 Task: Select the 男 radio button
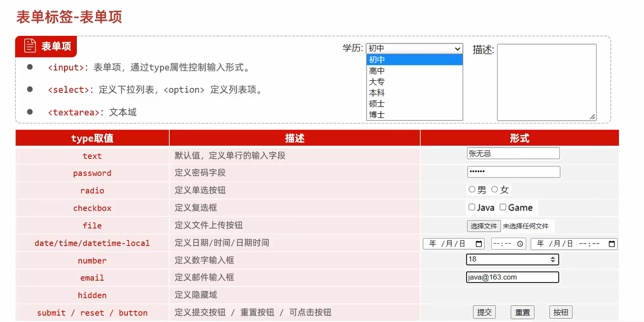point(472,189)
